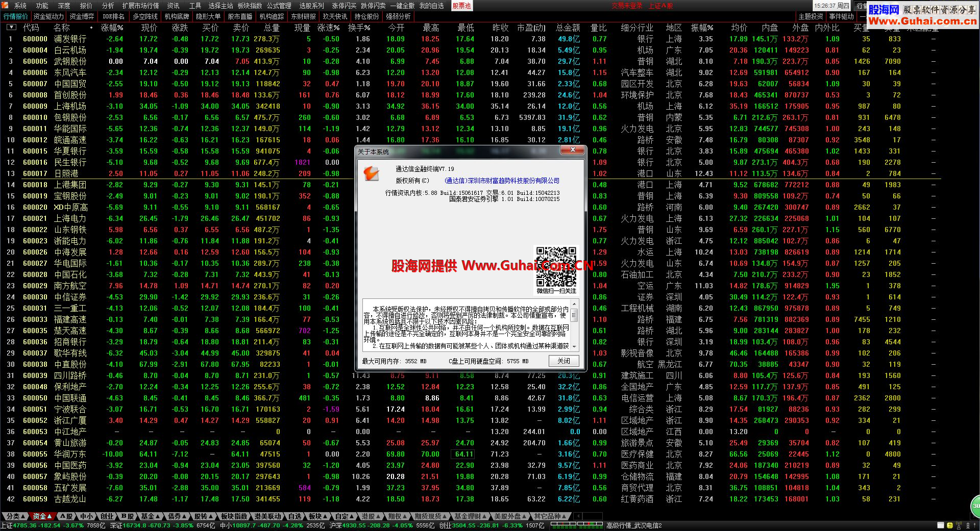
Task: Open the 系统 menu
Action: click(20, 6)
